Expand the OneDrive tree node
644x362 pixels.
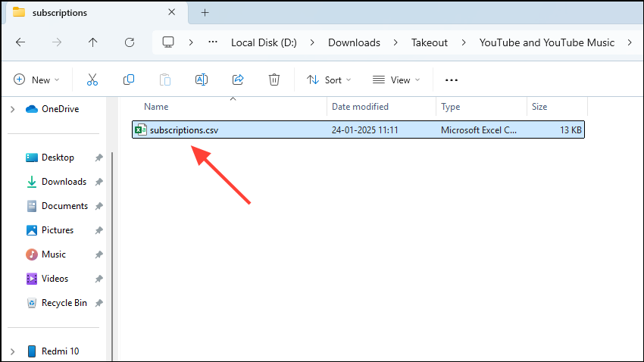pyautogui.click(x=13, y=109)
